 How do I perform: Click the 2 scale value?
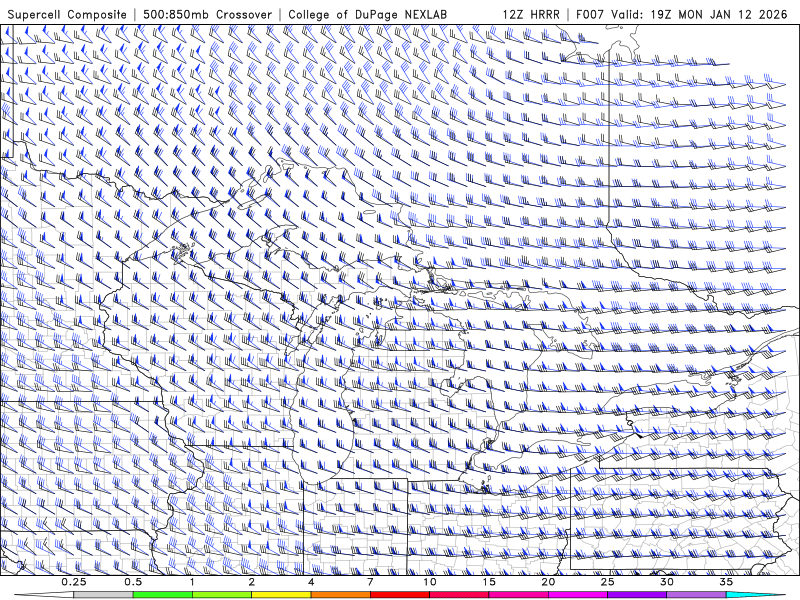coord(252,582)
